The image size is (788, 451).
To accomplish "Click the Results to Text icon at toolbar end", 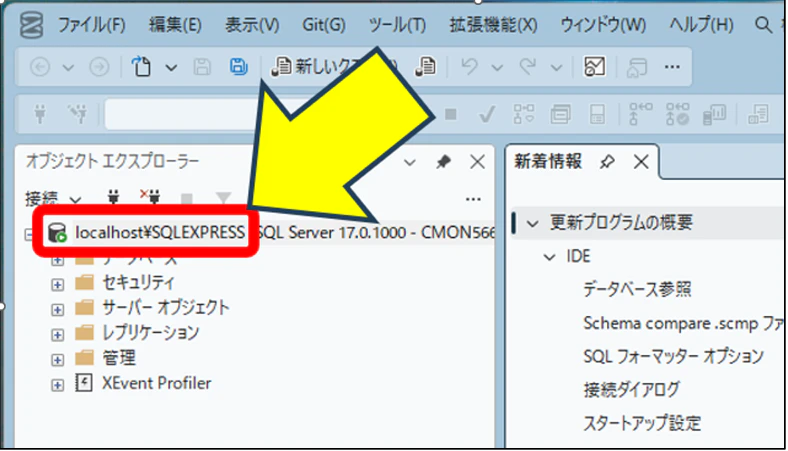I will 758,114.
